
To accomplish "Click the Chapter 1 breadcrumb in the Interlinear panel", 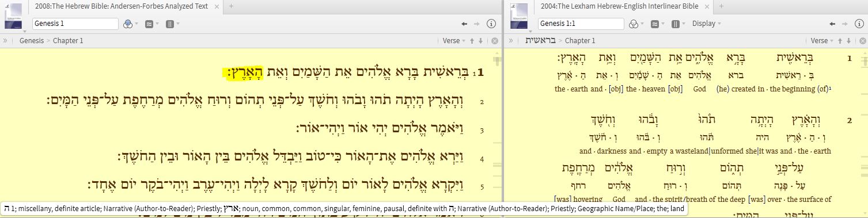I will pos(580,41).
